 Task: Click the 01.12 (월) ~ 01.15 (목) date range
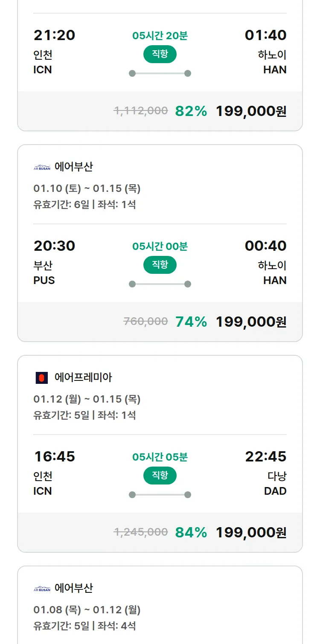pyautogui.click(x=87, y=399)
